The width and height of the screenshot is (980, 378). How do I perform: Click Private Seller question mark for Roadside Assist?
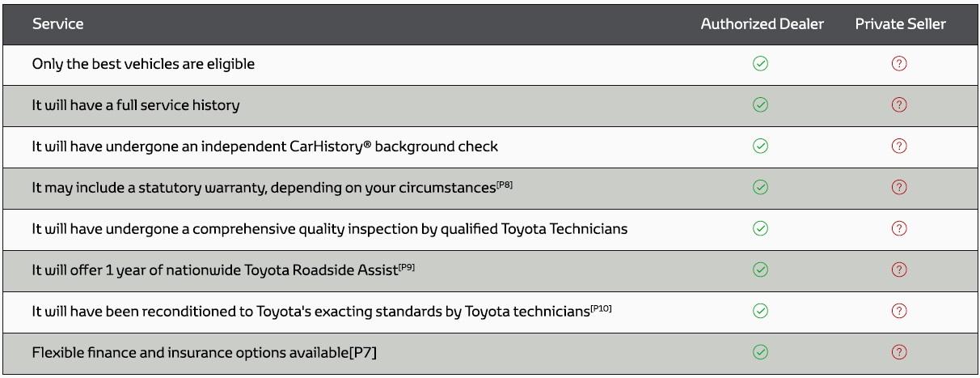click(898, 270)
